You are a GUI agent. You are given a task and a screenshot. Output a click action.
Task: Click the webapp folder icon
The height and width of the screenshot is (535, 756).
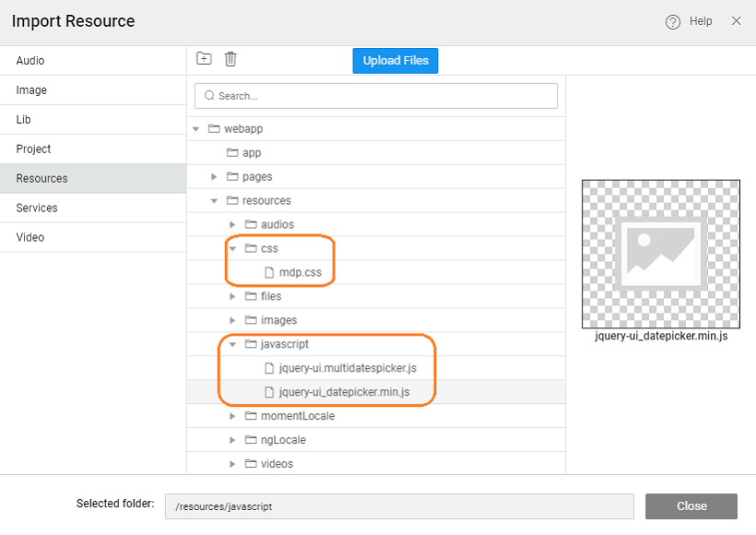pos(214,129)
